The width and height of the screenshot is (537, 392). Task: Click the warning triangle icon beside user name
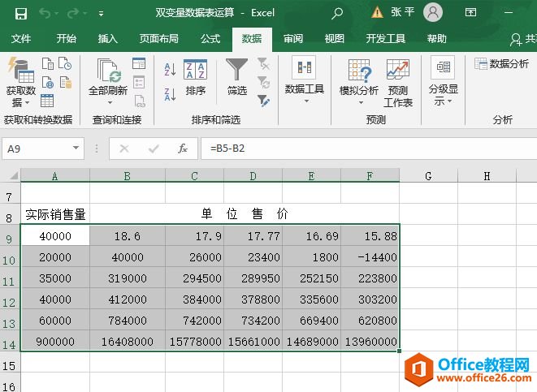pos(377,13)
